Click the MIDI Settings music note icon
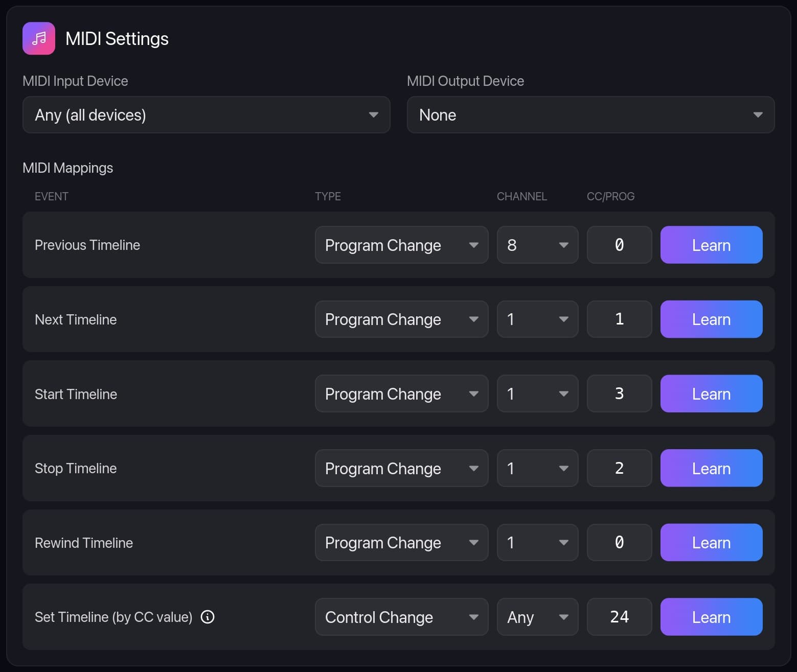This screenshot has width=797, height=672. (39, 38)
